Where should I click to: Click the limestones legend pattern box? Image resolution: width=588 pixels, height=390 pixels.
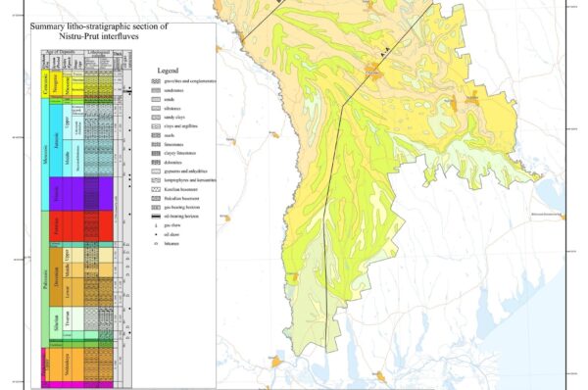point(156,144)
